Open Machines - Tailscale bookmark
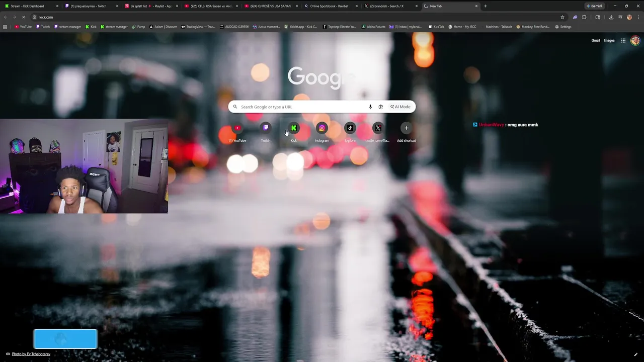644x362 pixels. point(496,27)
